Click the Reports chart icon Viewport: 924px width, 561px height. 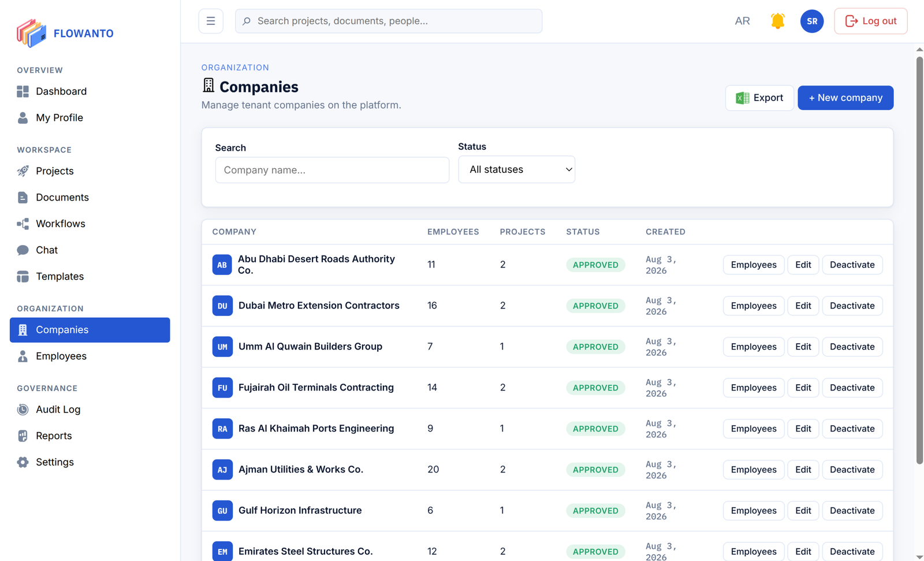(23, 436)
